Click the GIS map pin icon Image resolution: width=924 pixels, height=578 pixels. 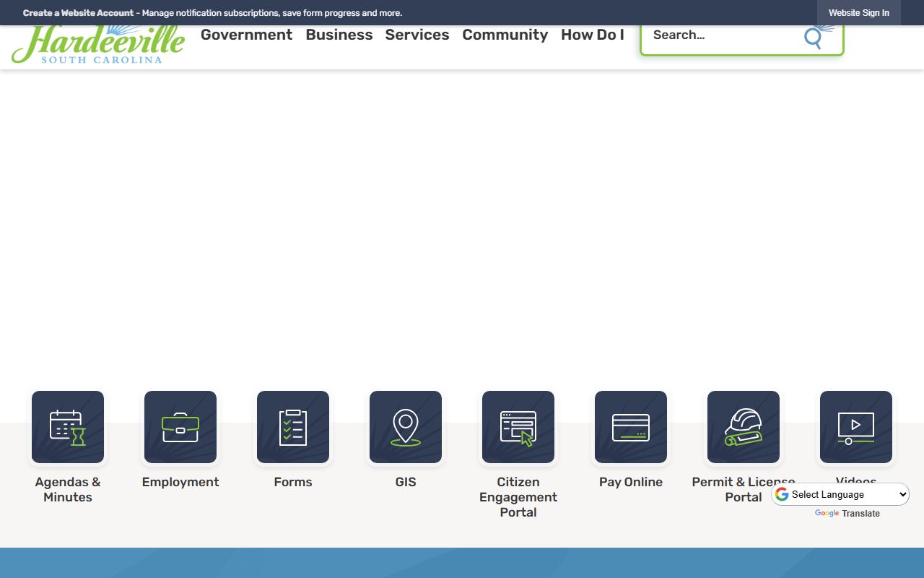click(406, 427)
